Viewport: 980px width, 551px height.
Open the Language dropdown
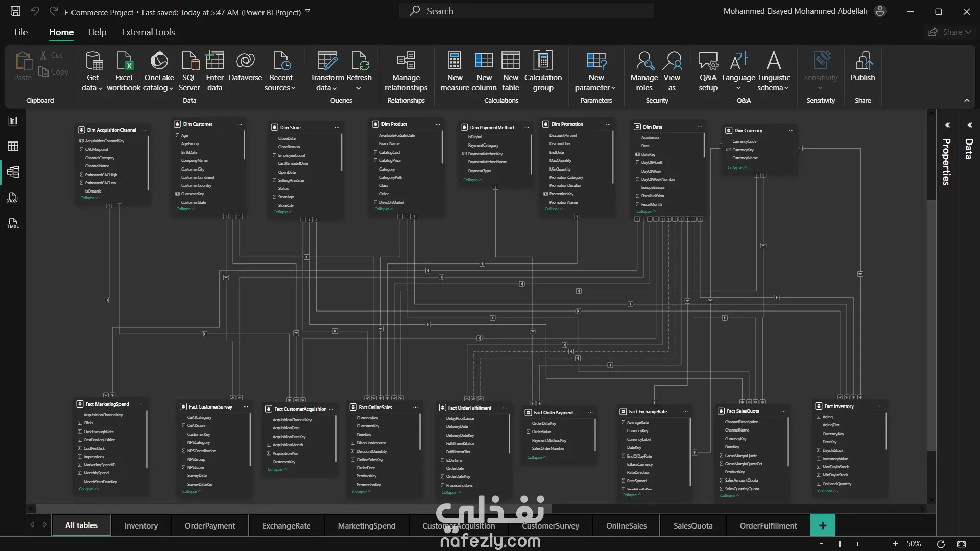738,71
